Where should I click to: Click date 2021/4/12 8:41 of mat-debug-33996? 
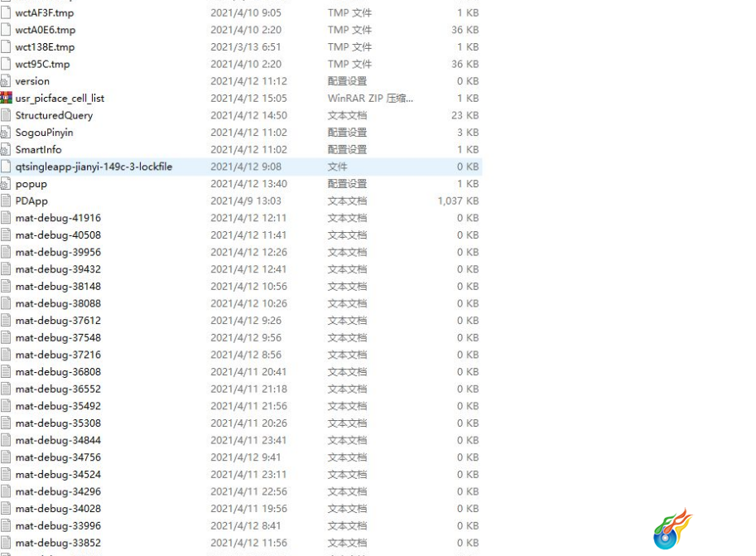pyautogui.click(x=246, y=526)
